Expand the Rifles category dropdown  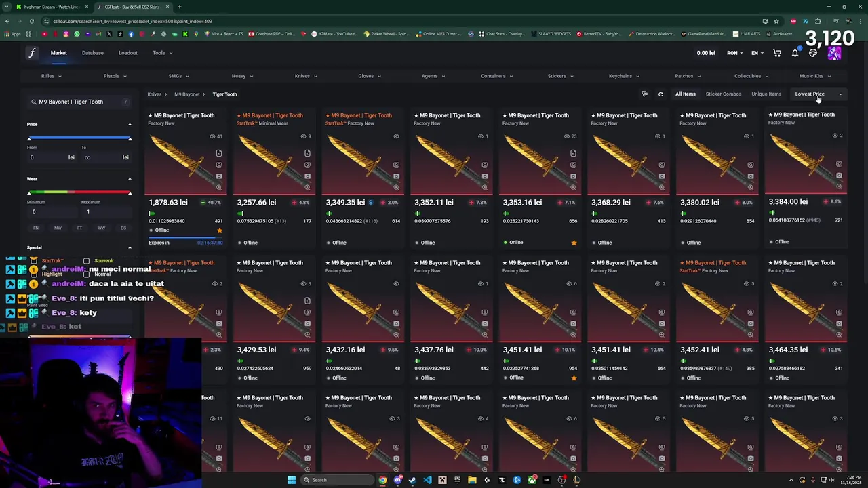[51, 76]
